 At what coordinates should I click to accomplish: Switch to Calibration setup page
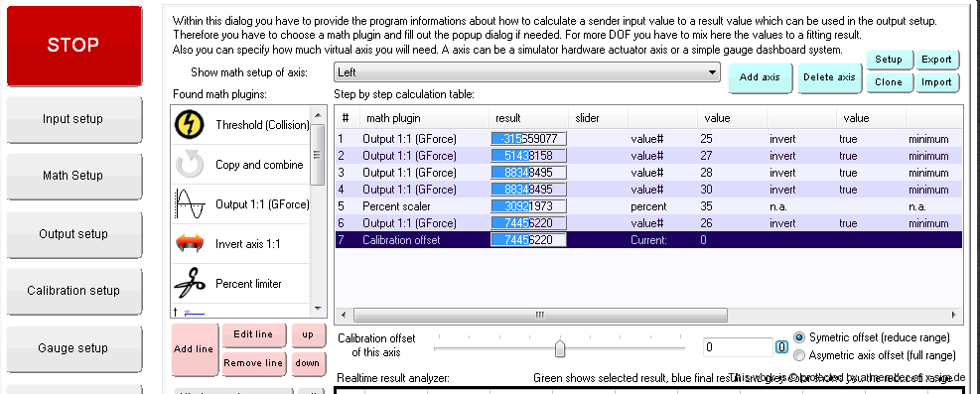[73, 291]
